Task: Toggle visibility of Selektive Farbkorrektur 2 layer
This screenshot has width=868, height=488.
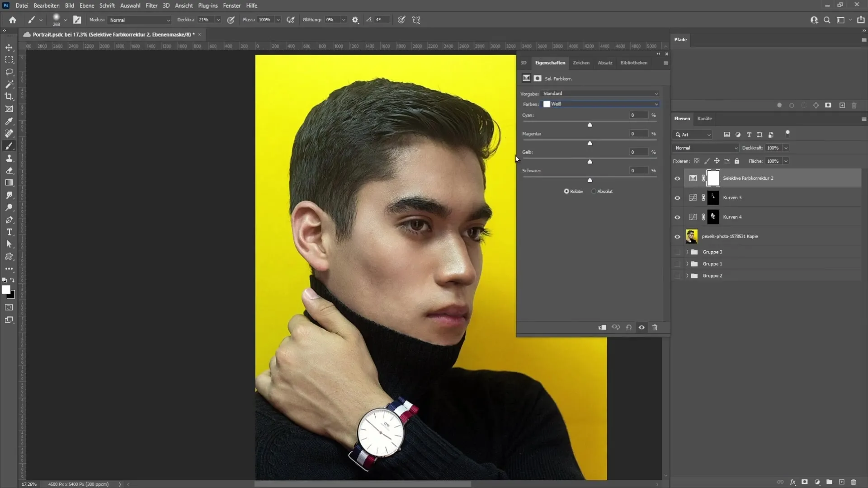Action: pos(677,178)
